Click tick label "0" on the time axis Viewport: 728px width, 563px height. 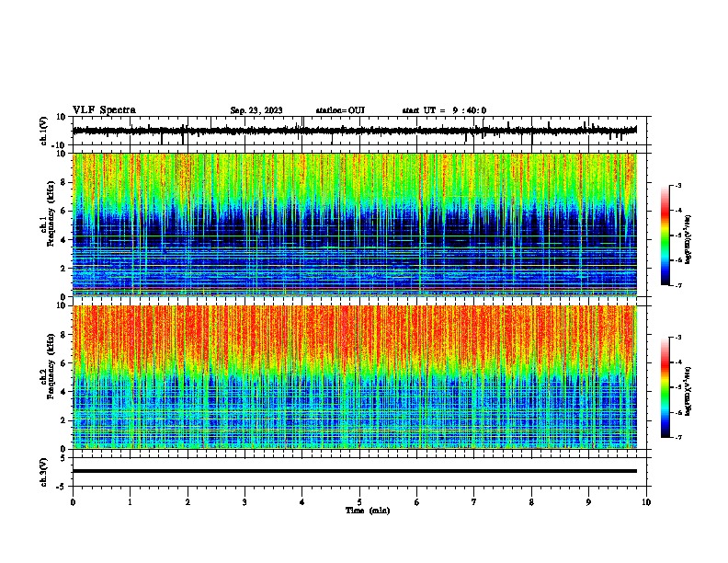click(x=73, y=502)
